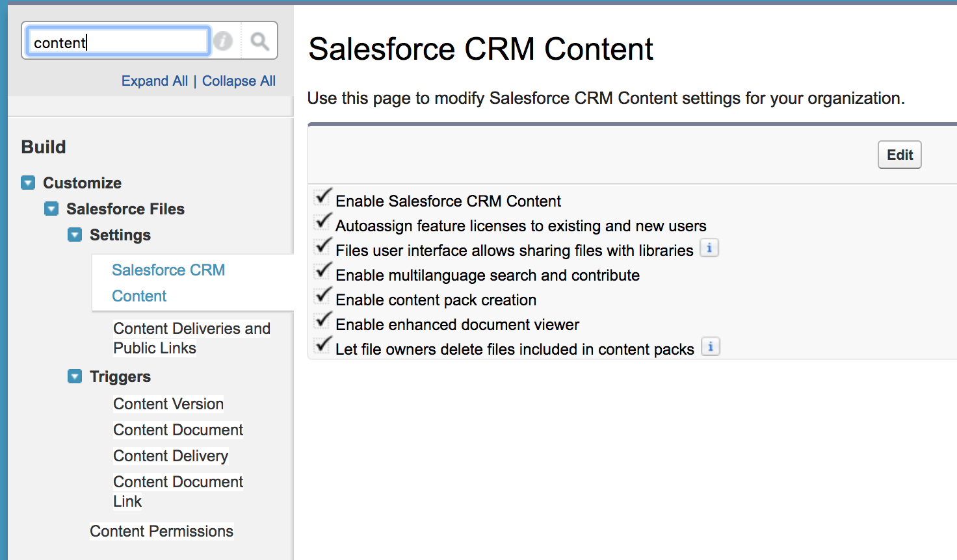This screenshot has height=560, width=957.
Task: Click the Salesforce CRM Content page title
Action: click(480, 49)
